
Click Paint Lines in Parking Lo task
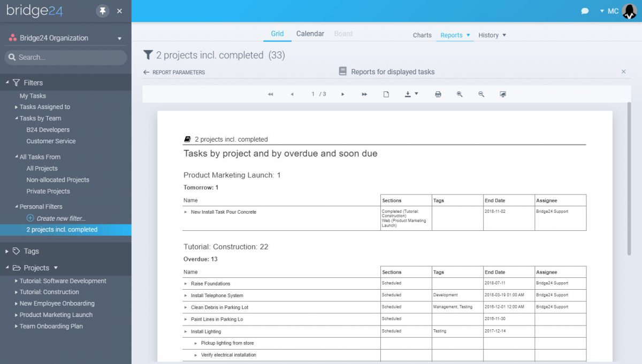pos(217,320)
